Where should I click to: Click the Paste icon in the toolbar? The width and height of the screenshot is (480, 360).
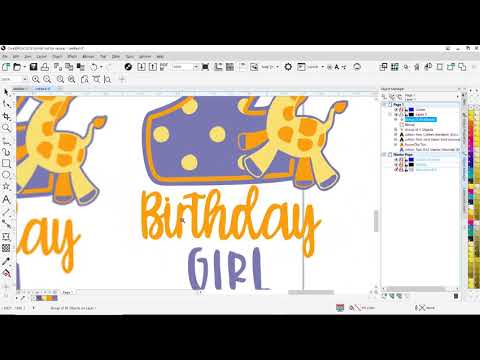(80, 67)
